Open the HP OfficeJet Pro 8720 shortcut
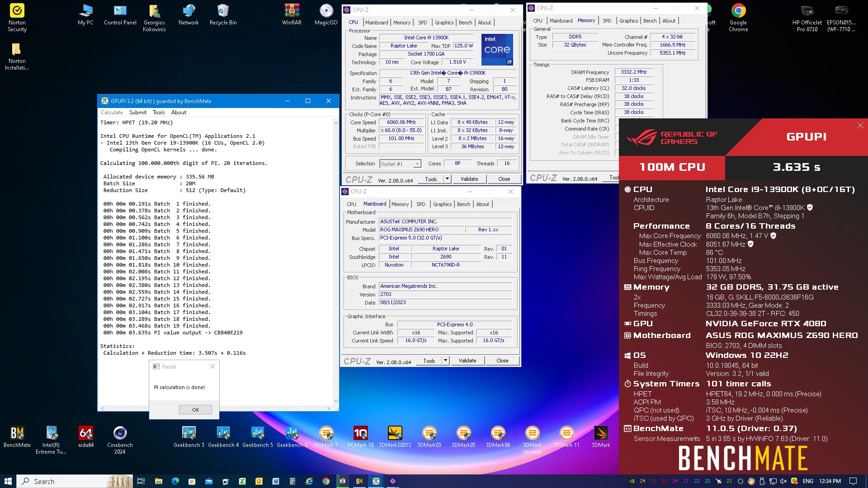 (x=807, y=18)
